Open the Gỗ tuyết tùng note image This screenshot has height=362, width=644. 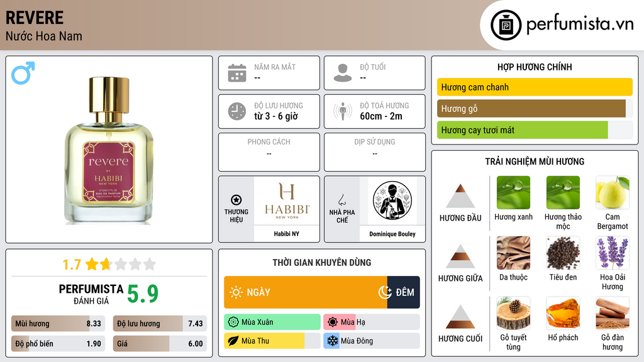pos(513,313)
